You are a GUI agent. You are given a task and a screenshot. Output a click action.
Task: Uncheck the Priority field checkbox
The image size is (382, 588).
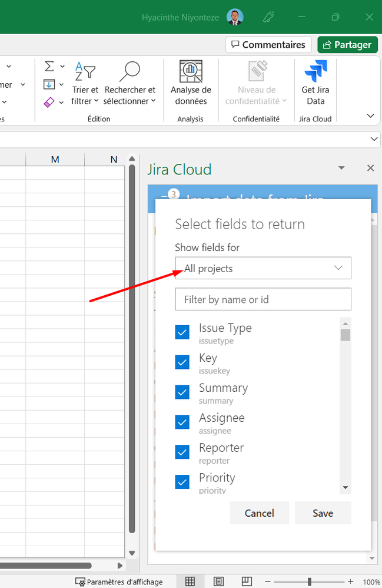182,483
